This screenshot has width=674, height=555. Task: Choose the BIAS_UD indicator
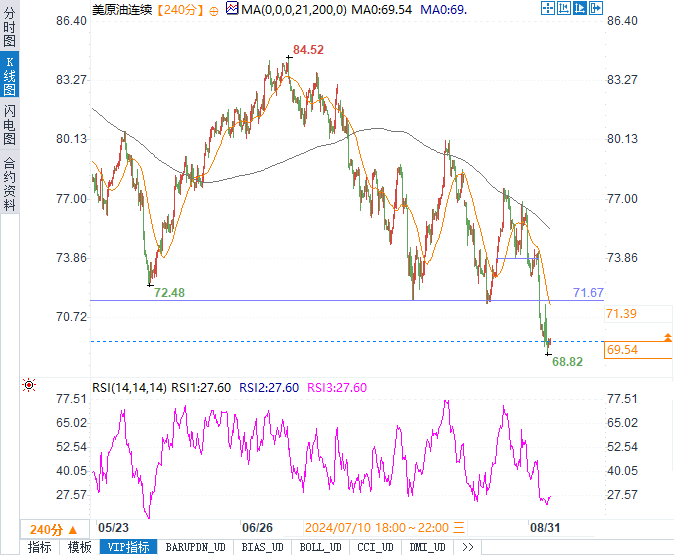[x=263, y=547]
